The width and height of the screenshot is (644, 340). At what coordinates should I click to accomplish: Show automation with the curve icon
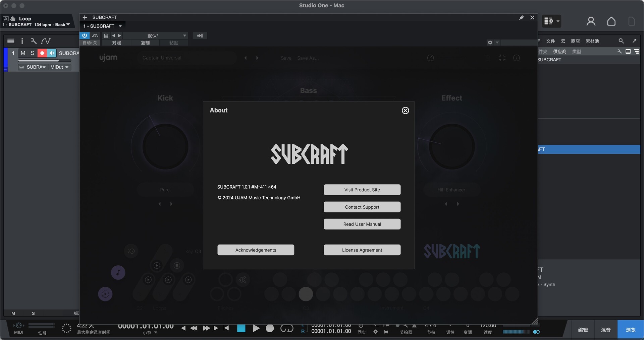(46, 41)
